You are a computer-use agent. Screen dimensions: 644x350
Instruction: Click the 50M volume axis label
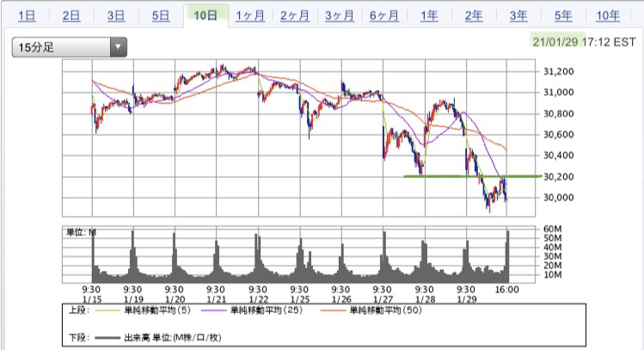click(x=552, y=238)
